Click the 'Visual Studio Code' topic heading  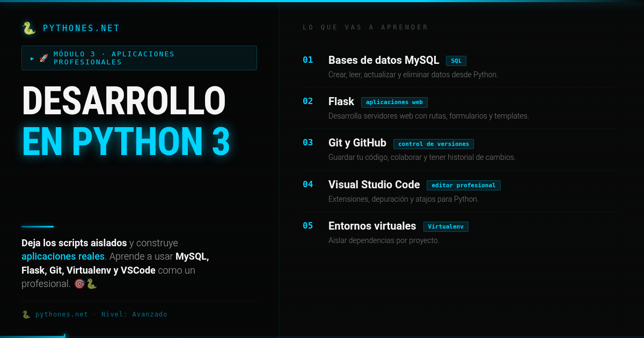click(374, 185)
